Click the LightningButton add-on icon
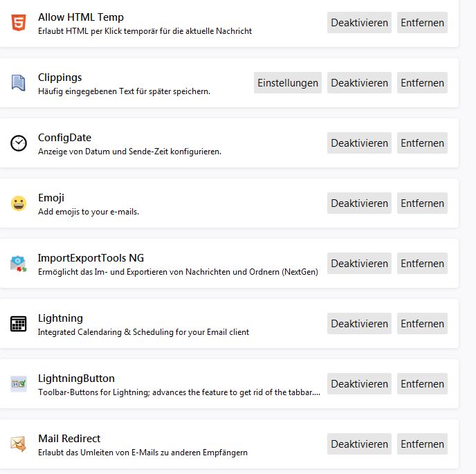The width and height of the screenshot is (476, 474). click(19, 384)
